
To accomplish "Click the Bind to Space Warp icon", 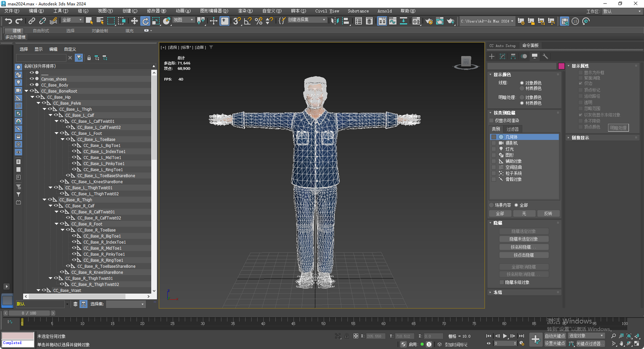I will point(53,21).
